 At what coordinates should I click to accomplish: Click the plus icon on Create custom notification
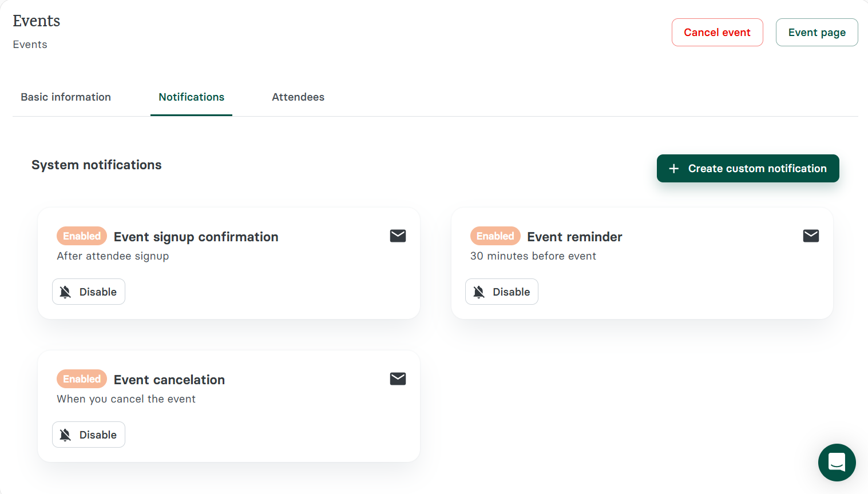click(673, 168)
